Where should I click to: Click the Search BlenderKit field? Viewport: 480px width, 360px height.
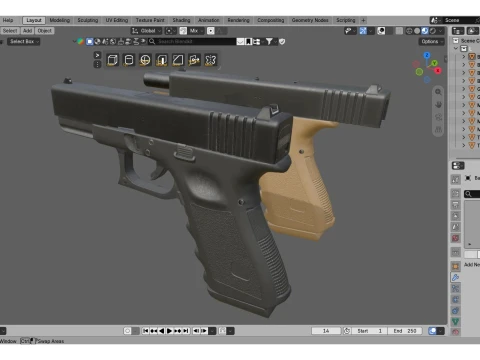click(x=192, y=42)
